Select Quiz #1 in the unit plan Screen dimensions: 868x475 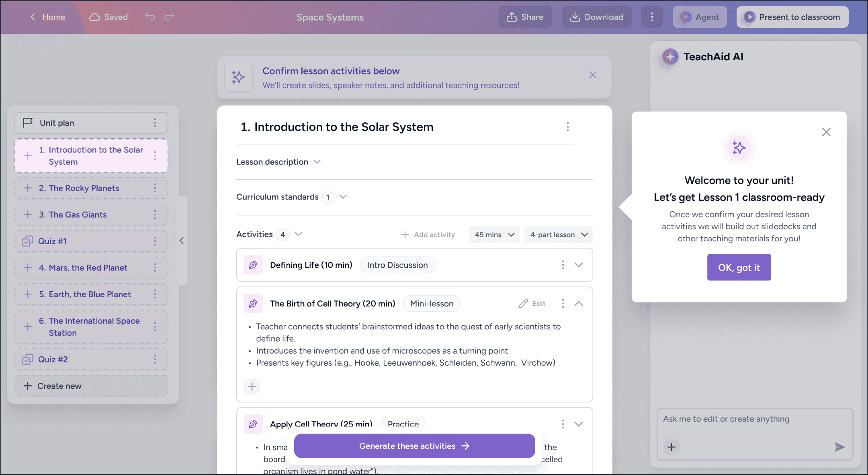(x=52, y=241)
